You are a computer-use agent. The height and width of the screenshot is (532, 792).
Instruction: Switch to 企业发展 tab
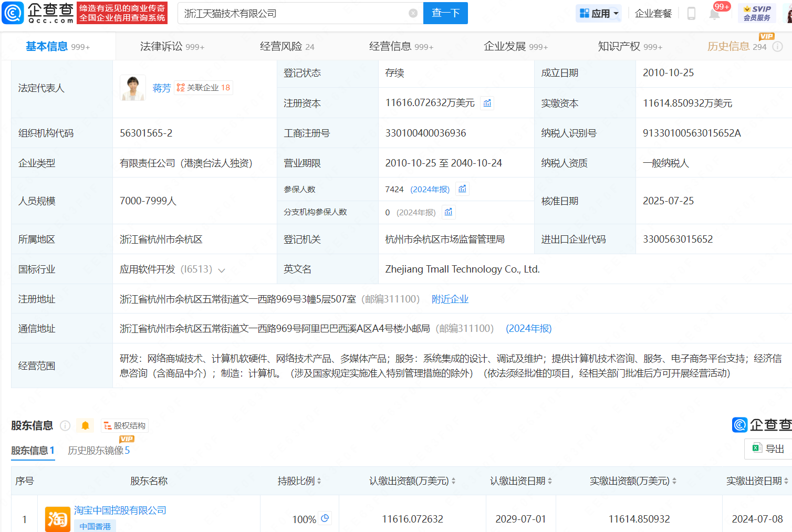[x=516, y=46]
